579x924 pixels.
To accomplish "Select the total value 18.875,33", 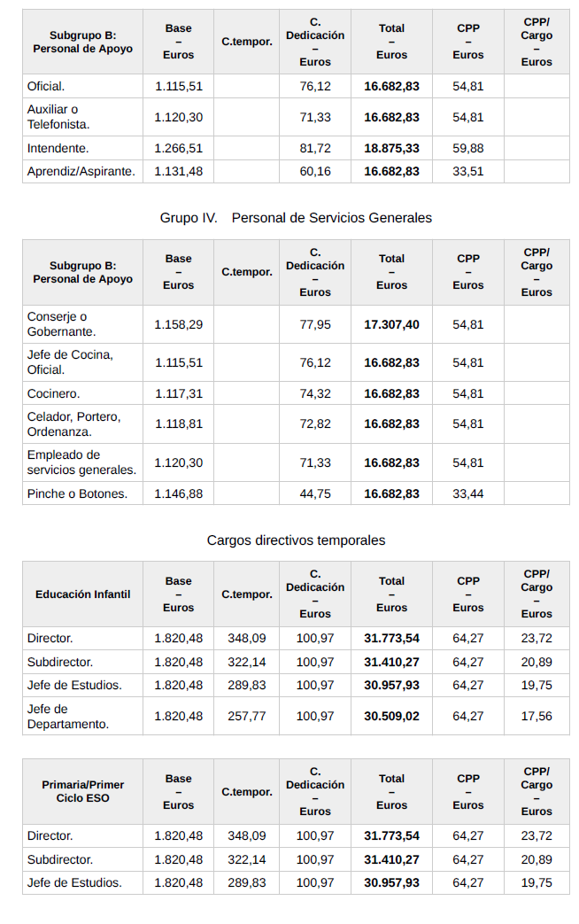I will pos(391,148).
